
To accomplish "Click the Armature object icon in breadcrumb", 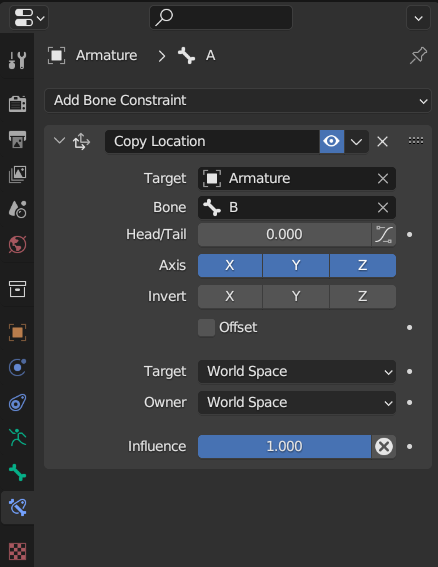I will [56, 56].
